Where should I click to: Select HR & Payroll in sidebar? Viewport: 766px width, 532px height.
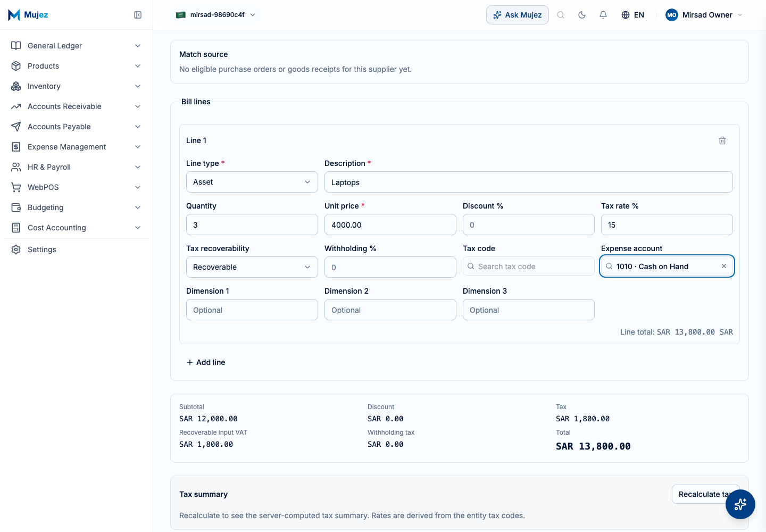pyautogui.click(x=76, y=167)
